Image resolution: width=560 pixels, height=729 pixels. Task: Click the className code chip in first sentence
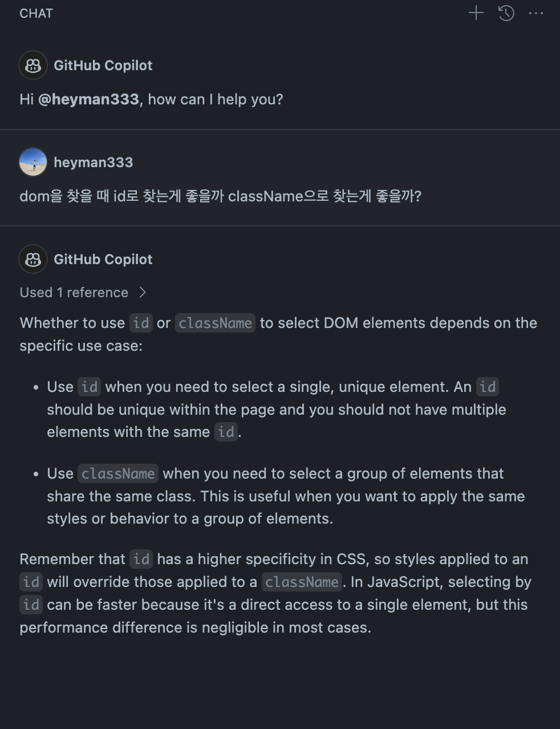click(x=215, y=323)
